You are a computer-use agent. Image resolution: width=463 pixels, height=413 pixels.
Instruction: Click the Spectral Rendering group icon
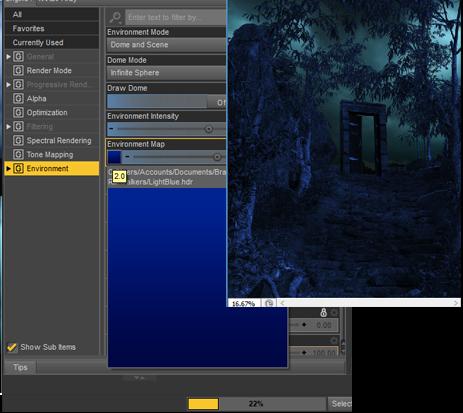[18, 141]
